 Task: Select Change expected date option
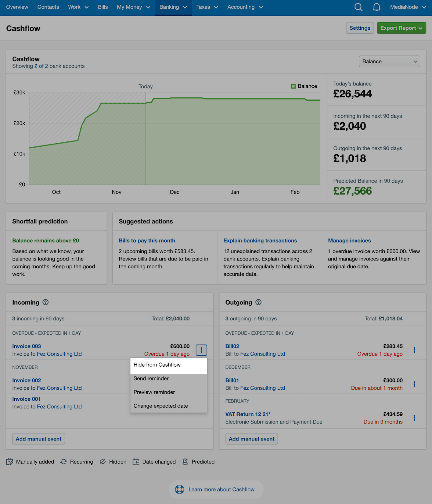[169, 406]
